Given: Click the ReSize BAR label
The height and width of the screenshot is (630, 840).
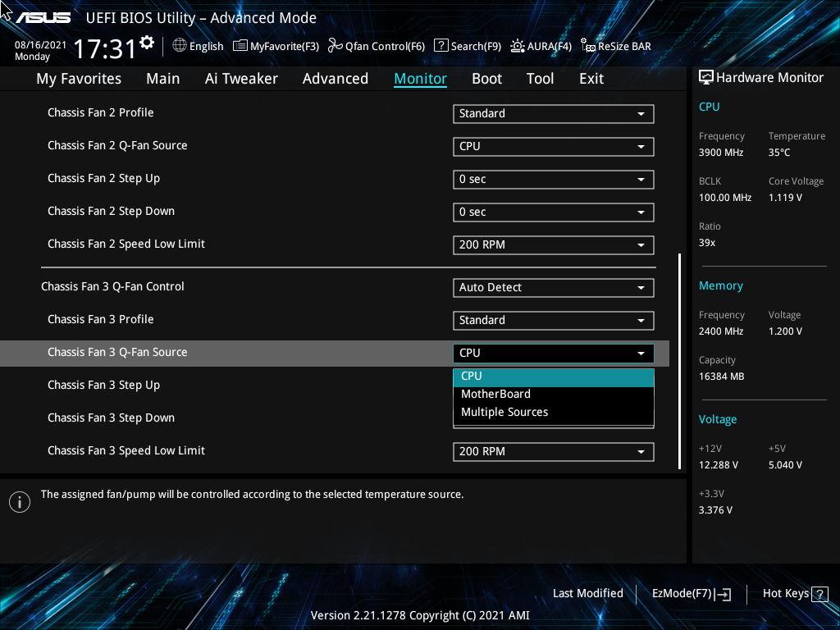Looking at the screenshot, I should [x=624, y=47].
